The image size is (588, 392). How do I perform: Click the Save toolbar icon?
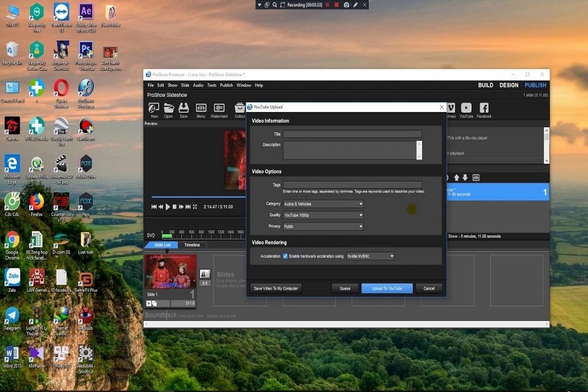184,108
